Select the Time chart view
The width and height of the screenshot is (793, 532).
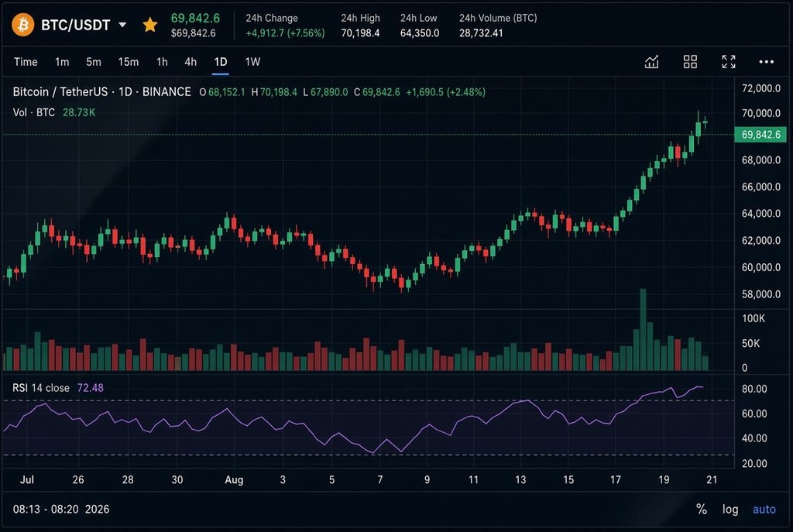coord(26,62)
